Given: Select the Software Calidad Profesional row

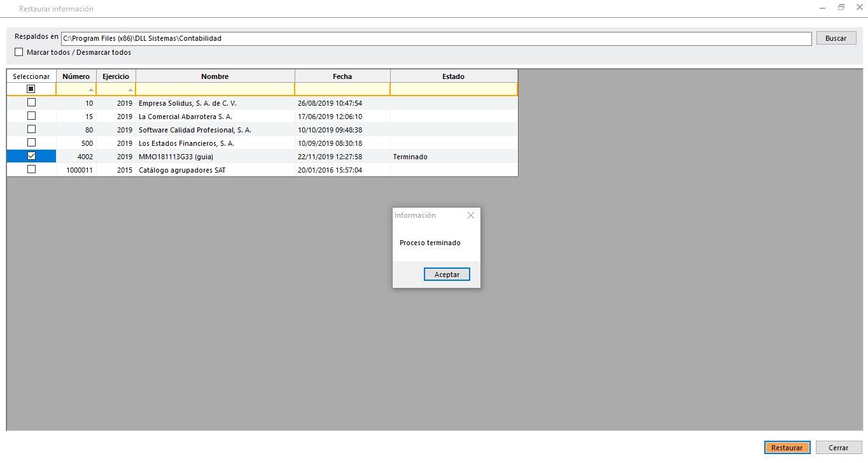Looking at the screenshot, I should click(195, 130).
